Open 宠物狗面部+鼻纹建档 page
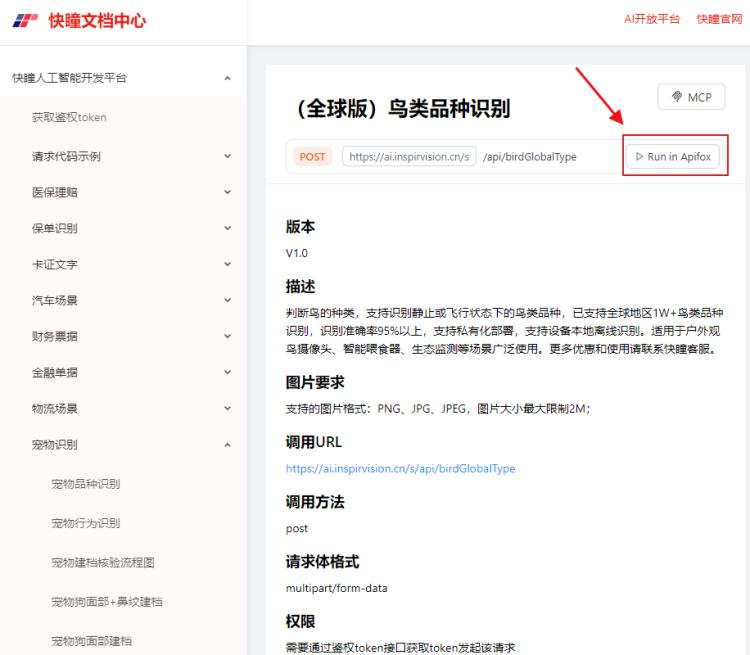Screen dimensions: 750x655 pos(107,602)
